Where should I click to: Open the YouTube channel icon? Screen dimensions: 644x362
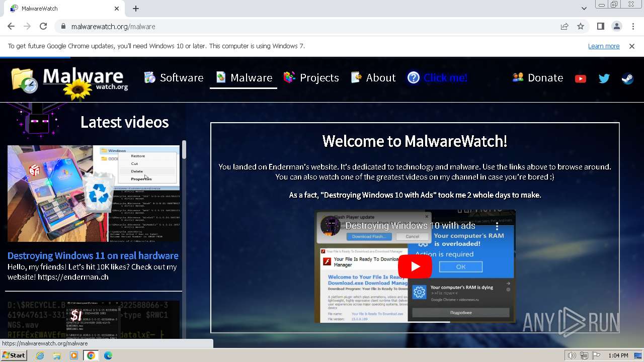pos(581,78)
